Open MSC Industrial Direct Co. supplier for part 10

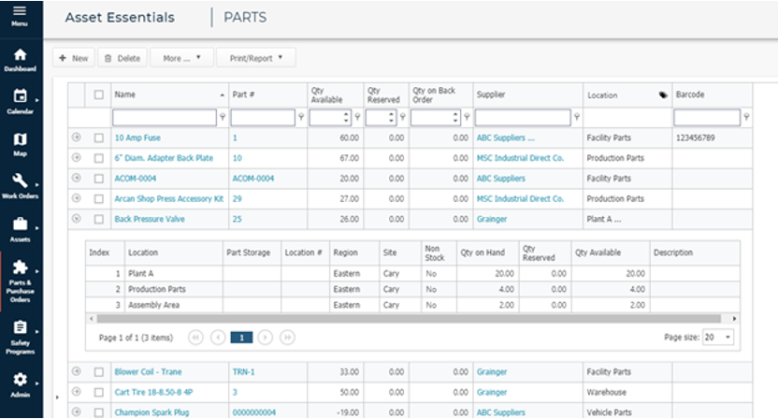[x=520, y=158]
